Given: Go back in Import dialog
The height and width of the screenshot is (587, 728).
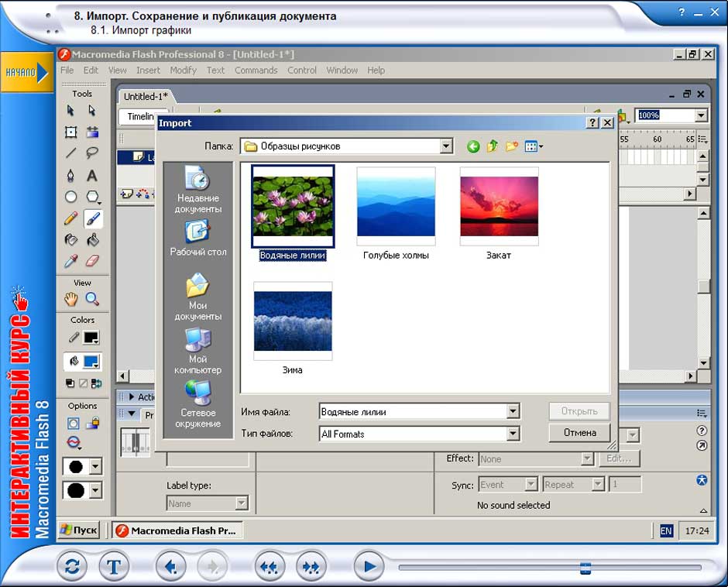Looking at the screenshot, I should click(473, 147).
